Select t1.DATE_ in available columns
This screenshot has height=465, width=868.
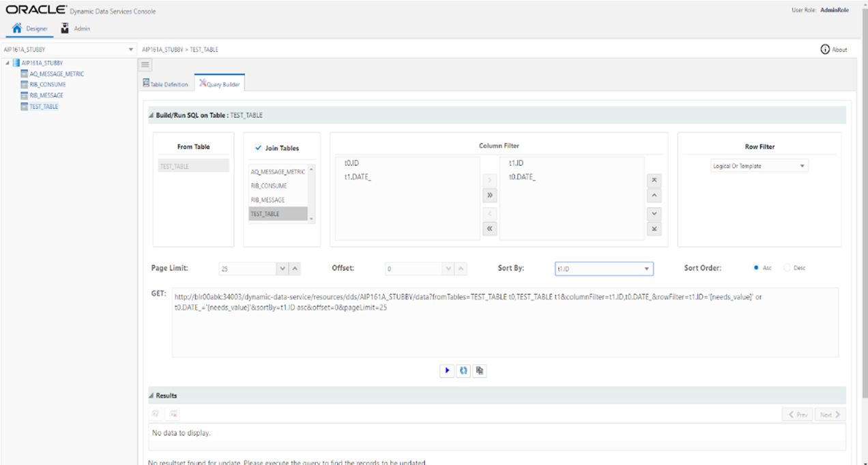point(358,177)
